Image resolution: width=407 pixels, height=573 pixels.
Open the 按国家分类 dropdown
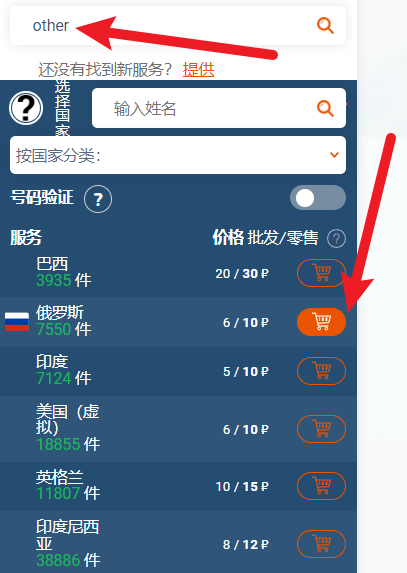point(178,155)
